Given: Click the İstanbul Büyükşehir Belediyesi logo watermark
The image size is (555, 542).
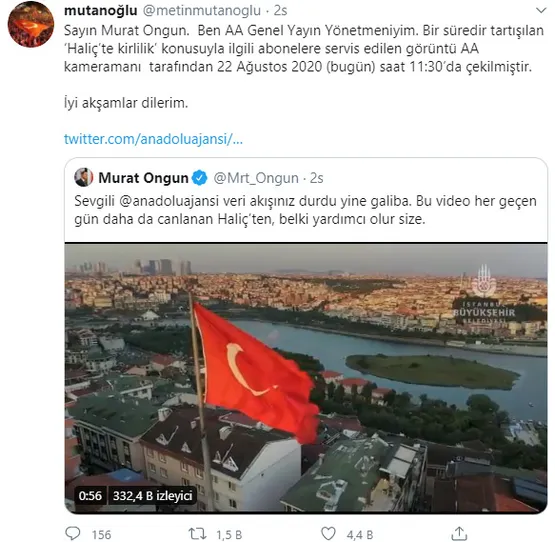Looking at the screenshot, I should click(x=484, y=295).
